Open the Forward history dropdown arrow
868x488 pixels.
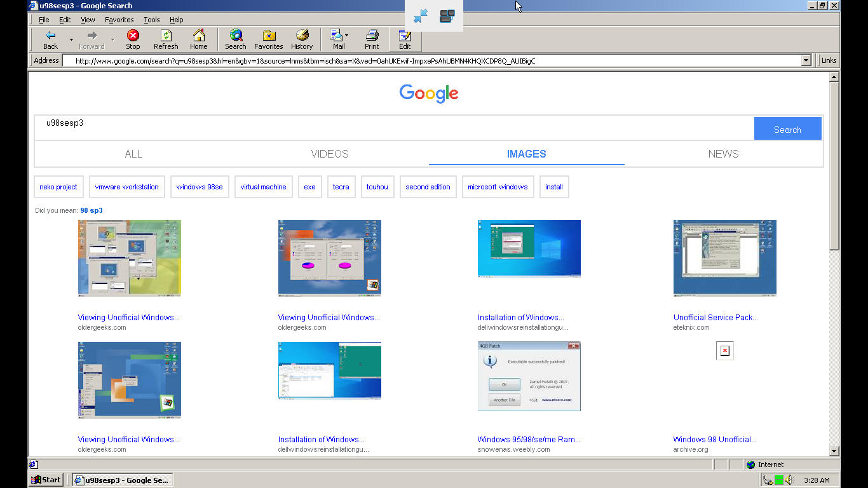pyautogui.click(x=112, y=39)
